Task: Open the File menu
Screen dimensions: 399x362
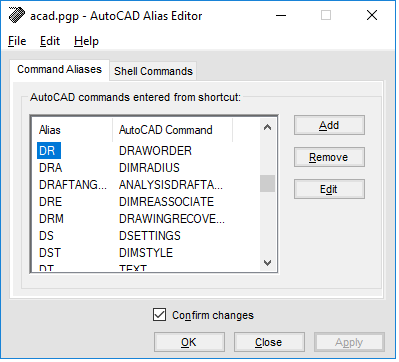Action: 17,41
